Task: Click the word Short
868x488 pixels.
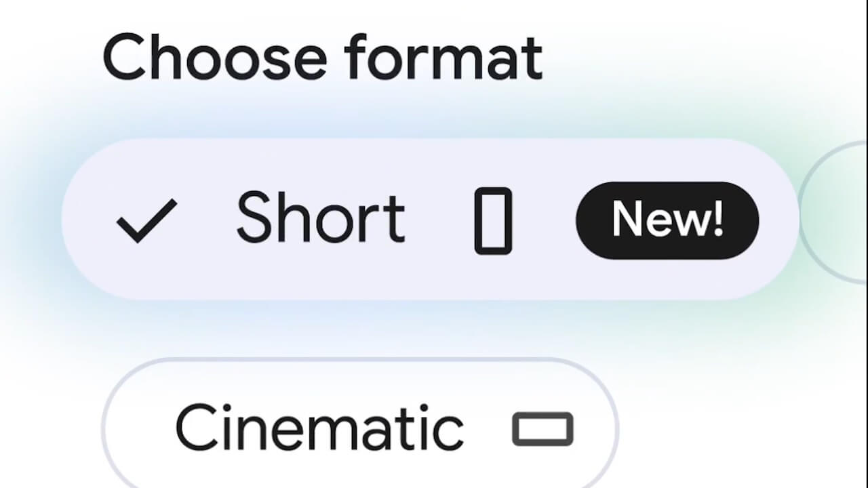Action: [320, 218]
